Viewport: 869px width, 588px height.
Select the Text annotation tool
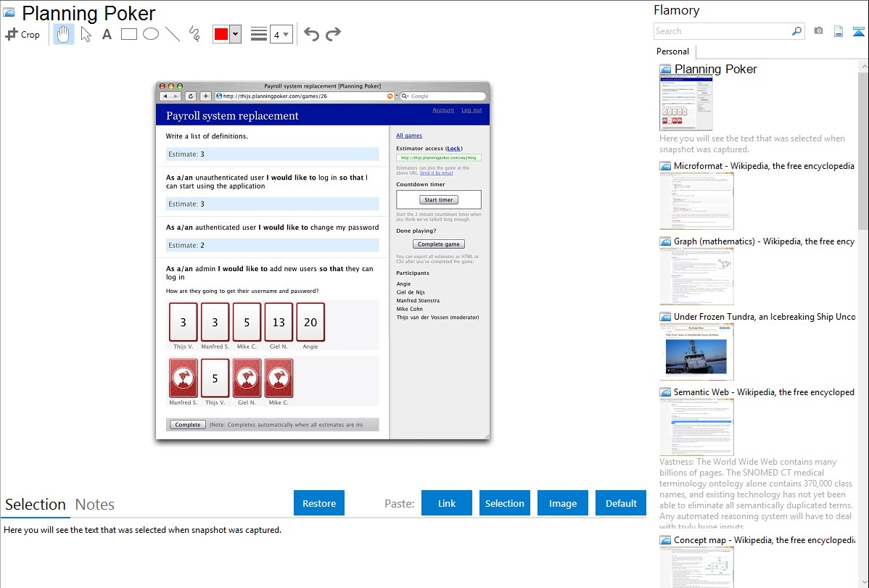pos(107,34)
